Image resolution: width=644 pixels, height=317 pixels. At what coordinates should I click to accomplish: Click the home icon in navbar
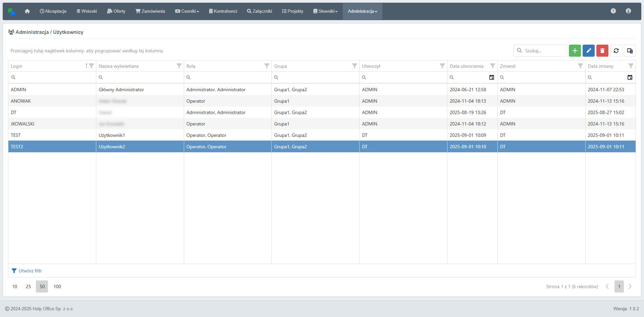pyautogui.click(x=27, y=11)
